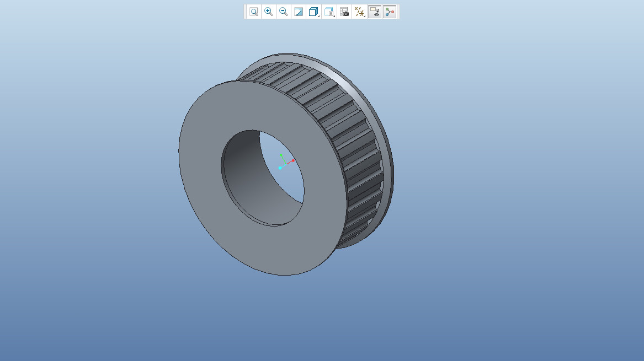This screenshot has width=644, height=361.
Task: Select the inner bore surface of the pulley
Action: point(251,185)
